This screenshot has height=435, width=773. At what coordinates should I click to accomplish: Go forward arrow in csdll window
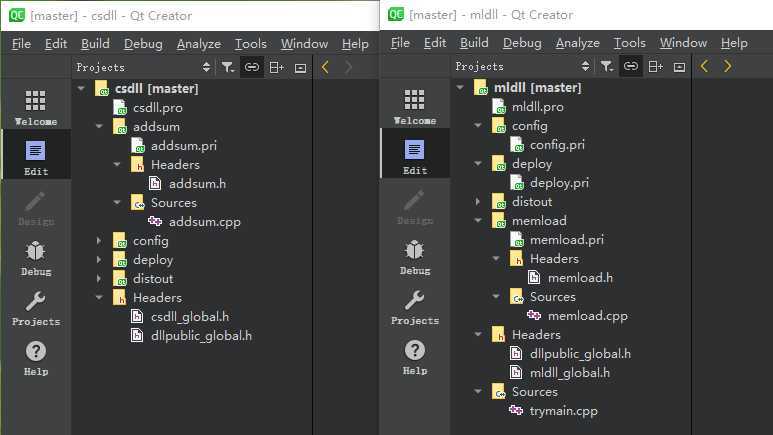point(349,67)
